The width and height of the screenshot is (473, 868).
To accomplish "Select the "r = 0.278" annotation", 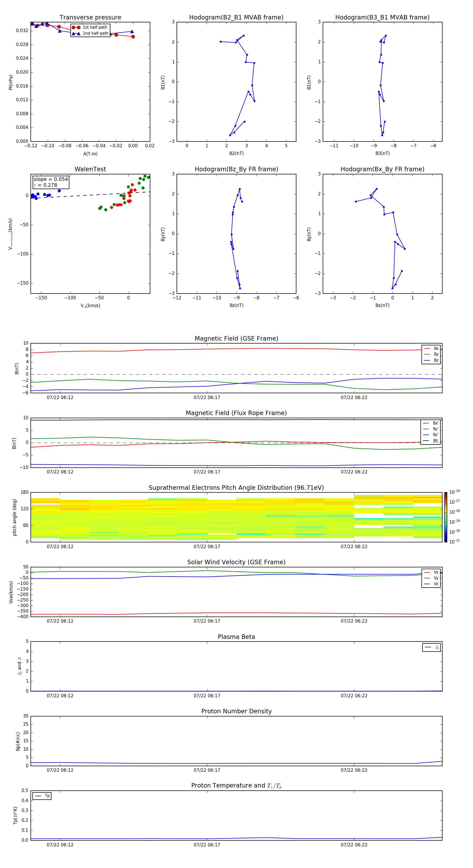I will coord(45,185).
